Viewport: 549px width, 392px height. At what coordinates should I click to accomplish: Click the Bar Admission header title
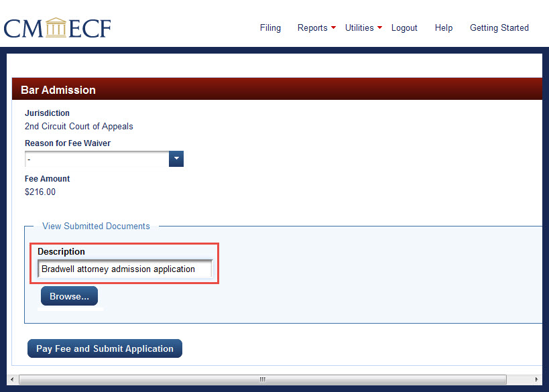tap(58, 90)
